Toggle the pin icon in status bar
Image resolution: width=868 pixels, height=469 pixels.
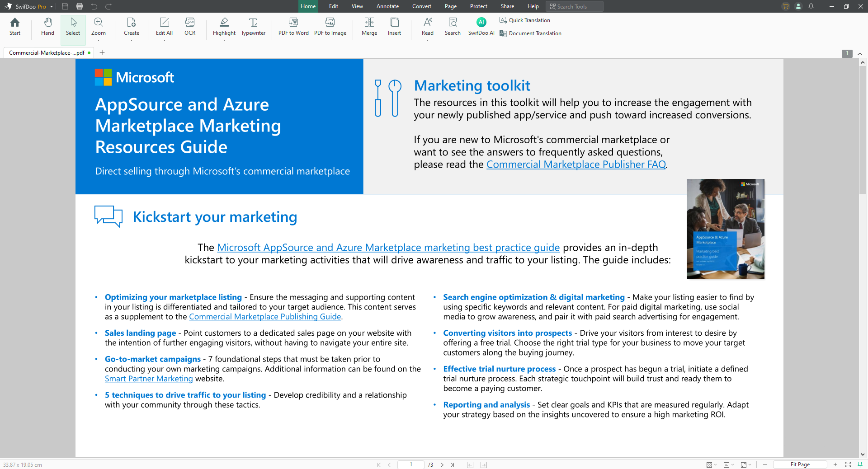pyautogui.click(x=860, y=464)
